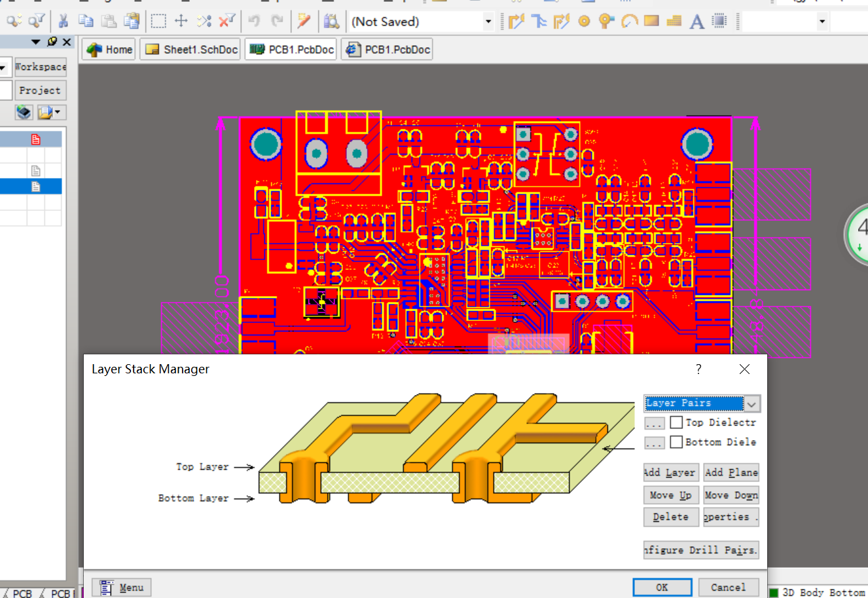
Task: Click the Add Layer button
Action: pyautogui.click(x=671, y=472)
